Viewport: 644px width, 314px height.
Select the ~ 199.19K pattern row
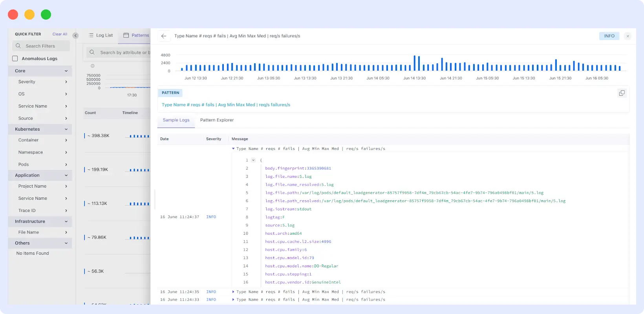pos(117,170)
